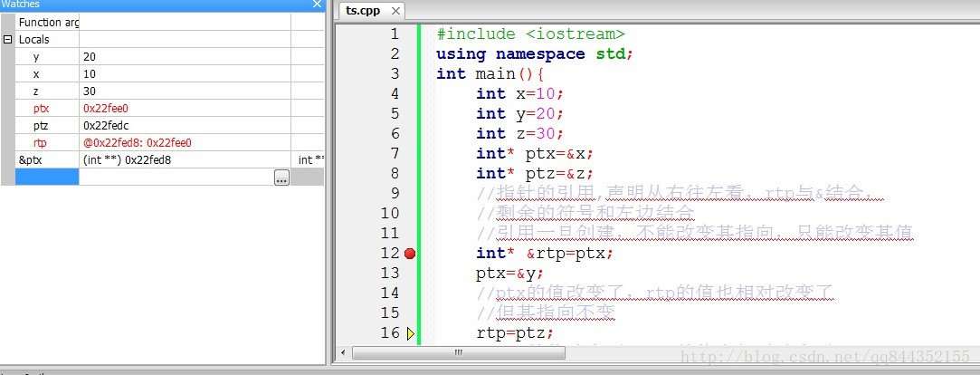This screenshot has width=980, height=375.
Task: Toggle the breakpoint on line 12
Action: click(x=409, y=254)
